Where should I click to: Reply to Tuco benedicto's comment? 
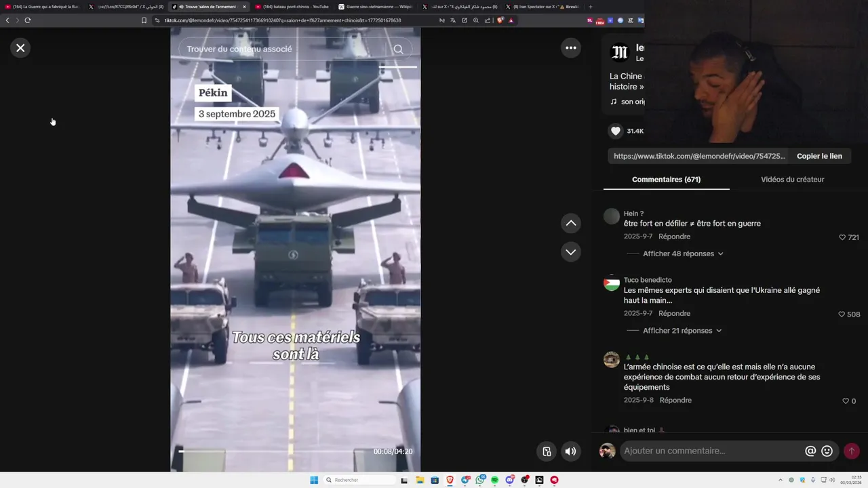coord(674,313)
